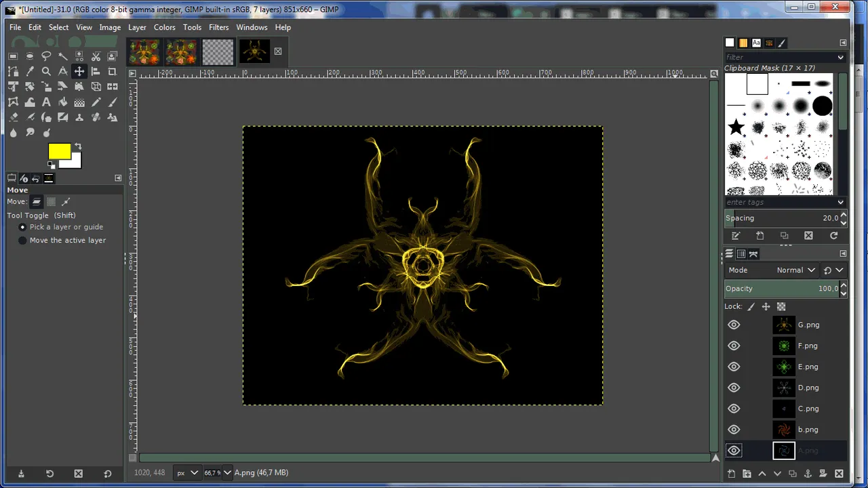Select the Clone stamp tool
Image resolution: width=868 pixels, height=488 pixels.
point(79,117)
